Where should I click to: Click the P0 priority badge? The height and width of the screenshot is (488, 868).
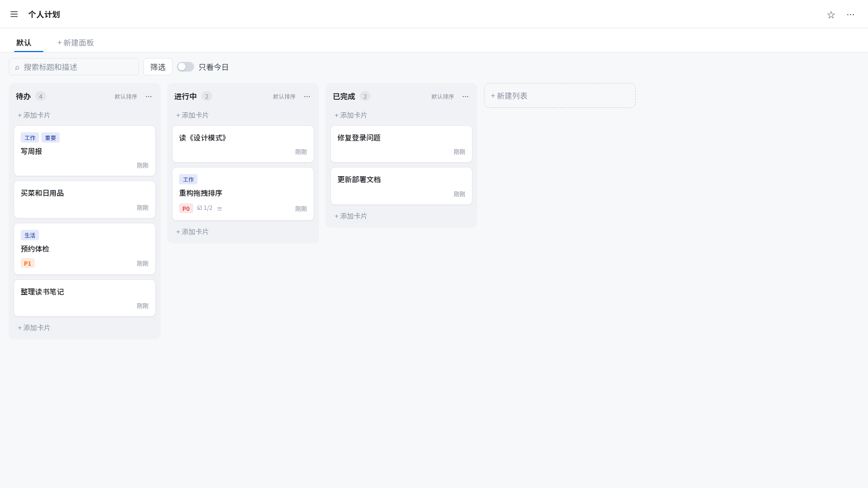click(x=186, y=209)
